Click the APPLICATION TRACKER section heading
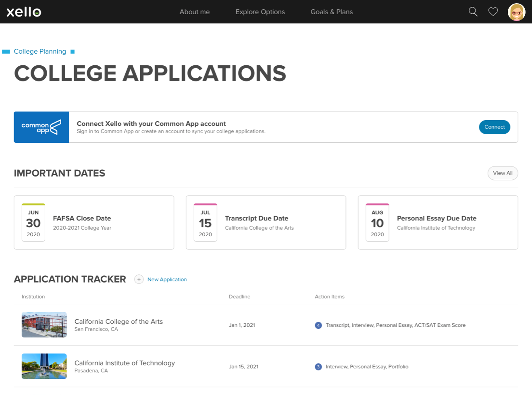Image resolution: width=532 pixels, height=395 pixels. click(x=70, y=279)
